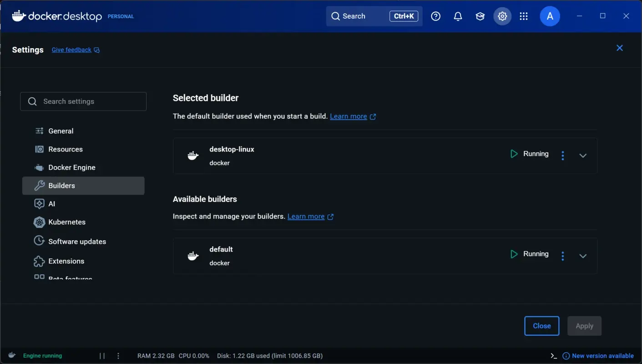Click the Close button
This screenshot has width=642, height=364.
[x=541, y=326]
